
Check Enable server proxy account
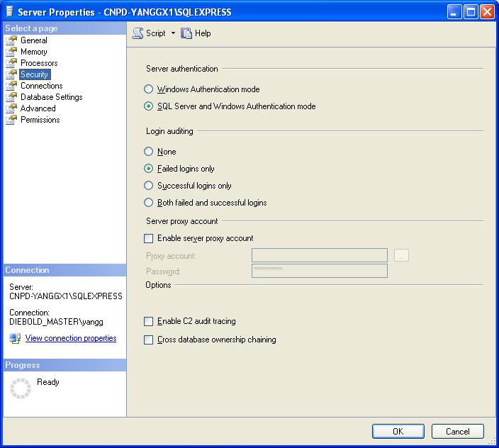click(148, 238)
